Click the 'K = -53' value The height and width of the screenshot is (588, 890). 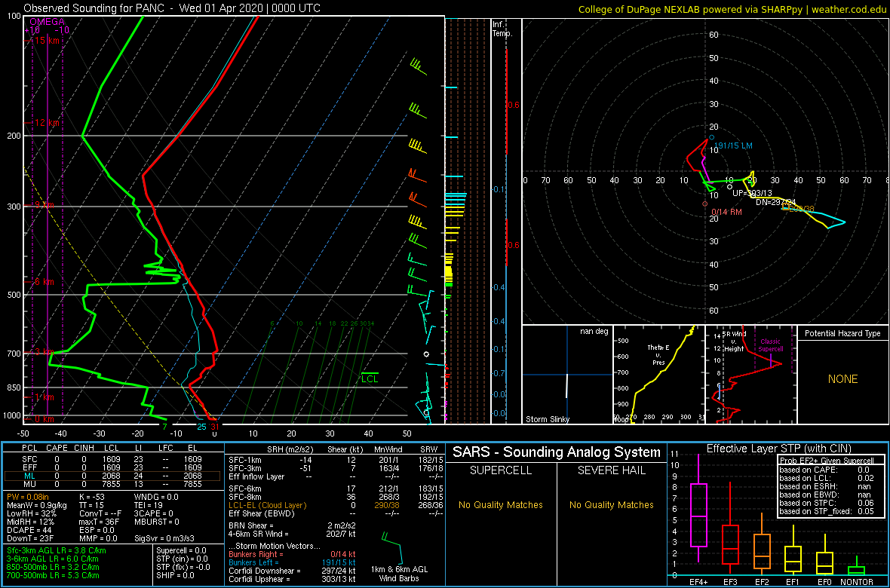94,497
